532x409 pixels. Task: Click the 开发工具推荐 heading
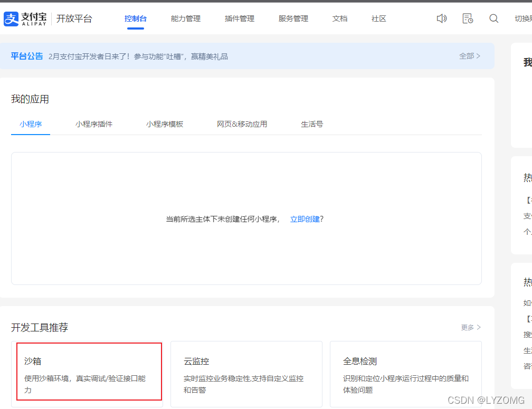point(40,327)
